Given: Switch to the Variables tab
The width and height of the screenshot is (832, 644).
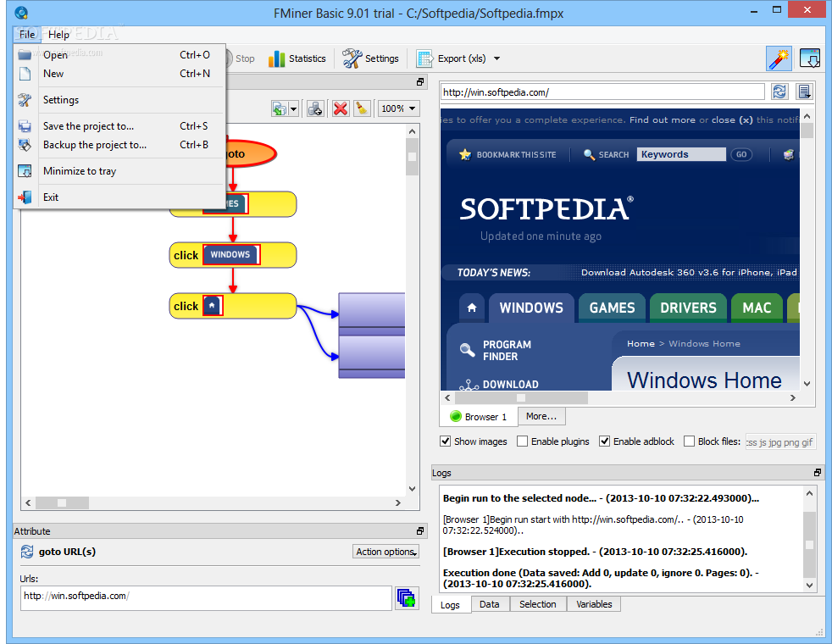Looking at the screenshot, I should click(x=594, y=604).
